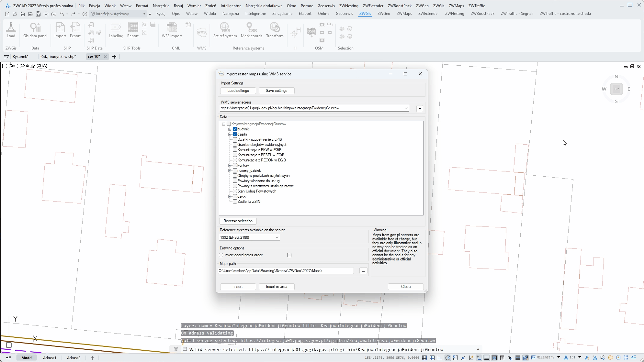The image size is (644, 362).
Task: Uncheck the dzialki layer checkbox
Action: tap(235, 134)
